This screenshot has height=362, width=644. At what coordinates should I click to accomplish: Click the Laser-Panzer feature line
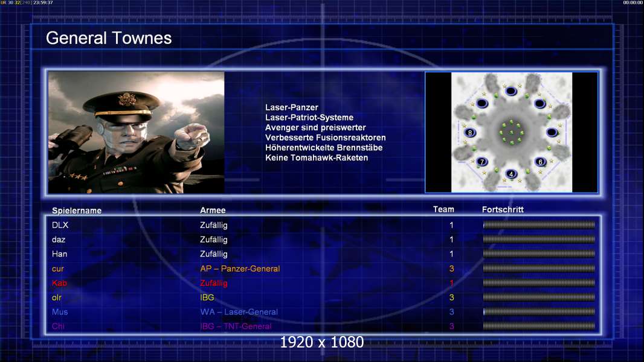[292, 107]
